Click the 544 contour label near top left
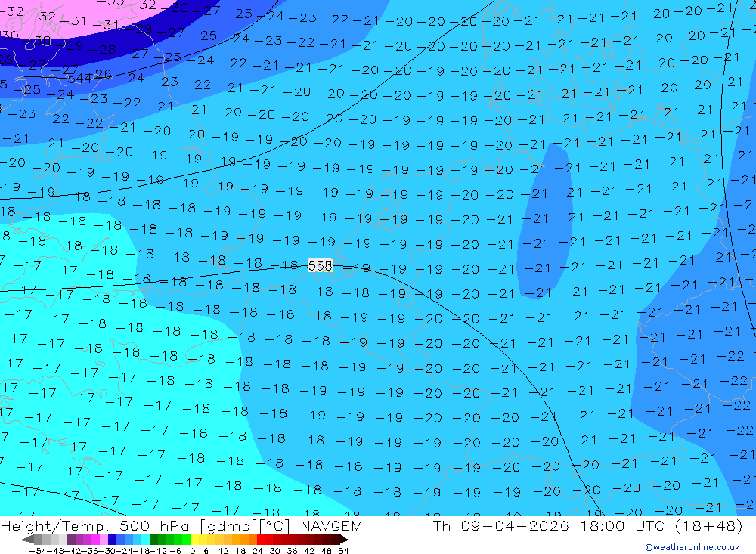This screenshot has width=756, height=554. 79,78
